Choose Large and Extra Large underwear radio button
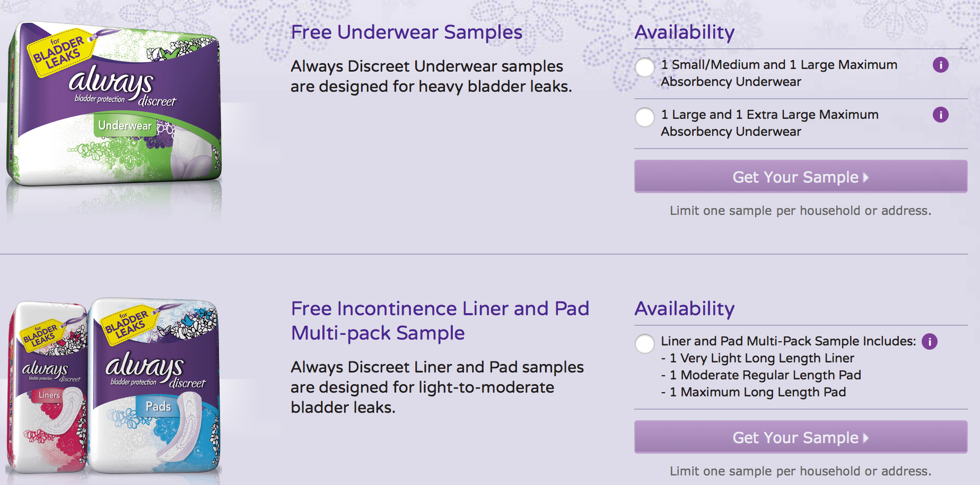 pos(645,117)
